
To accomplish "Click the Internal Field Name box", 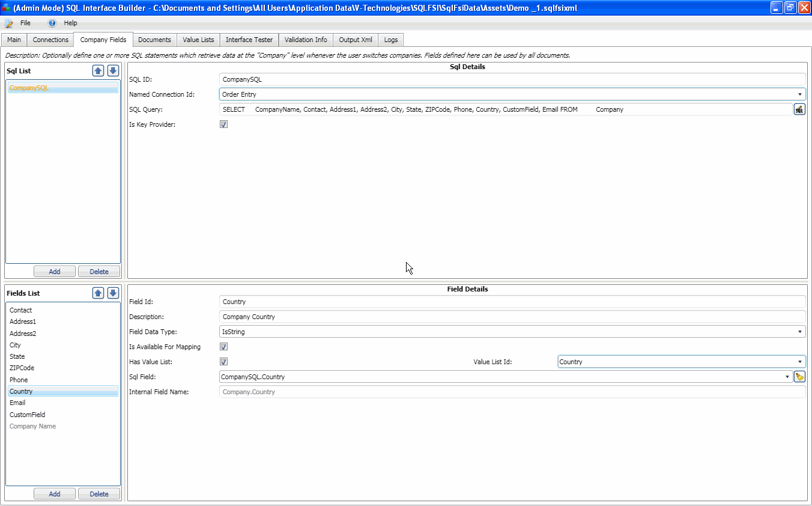I will (x=512, y=392).
